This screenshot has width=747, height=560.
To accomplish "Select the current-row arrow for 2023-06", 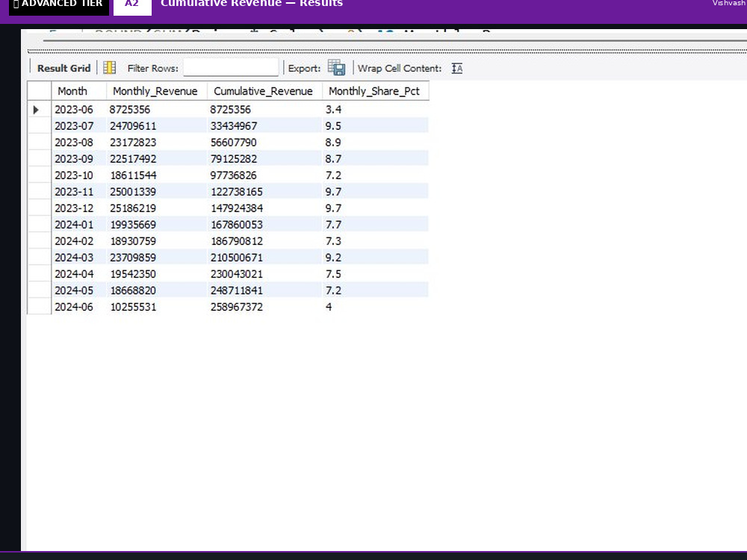I will [36, 110].
